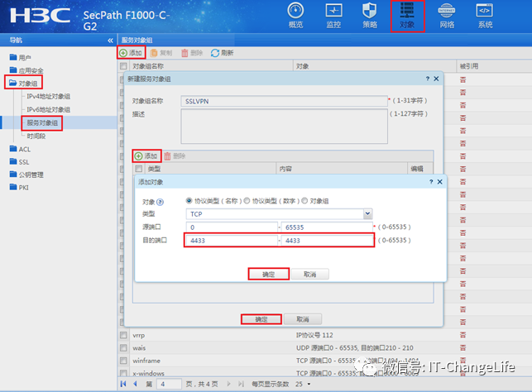This screenshot has width=532, height=392.
Task: Open 应用安全 folder in navigation
Action: click(26, 70)
